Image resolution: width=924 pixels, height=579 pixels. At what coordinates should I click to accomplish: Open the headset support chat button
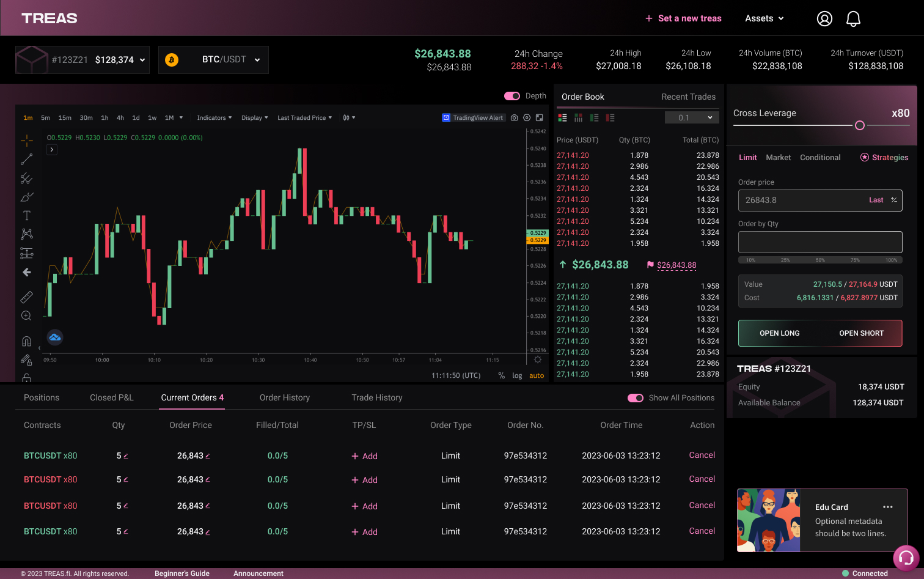click(906, 558)
